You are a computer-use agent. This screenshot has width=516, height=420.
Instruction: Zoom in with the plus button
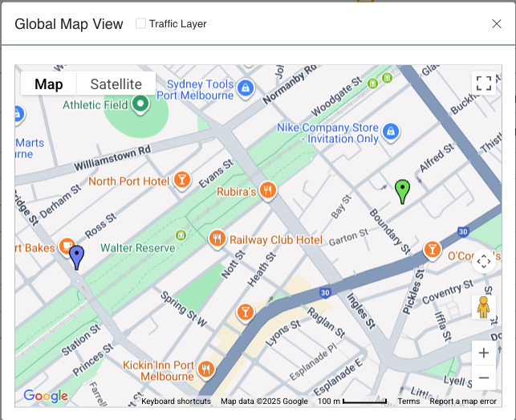click(483, 353)
